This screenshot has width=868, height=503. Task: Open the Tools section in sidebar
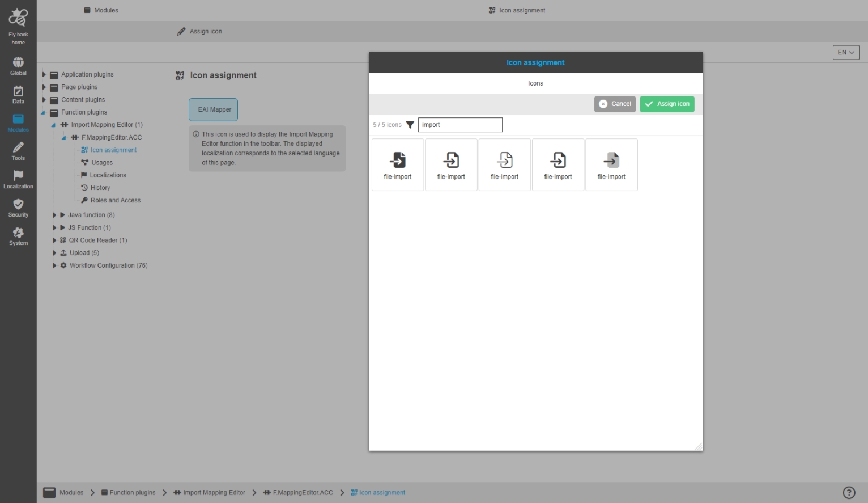18,151
